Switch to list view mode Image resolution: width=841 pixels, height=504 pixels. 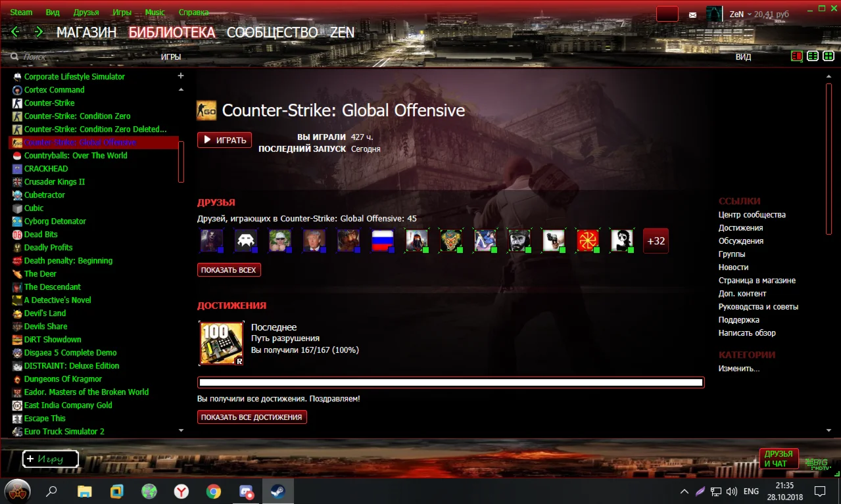tap(813, 57)
